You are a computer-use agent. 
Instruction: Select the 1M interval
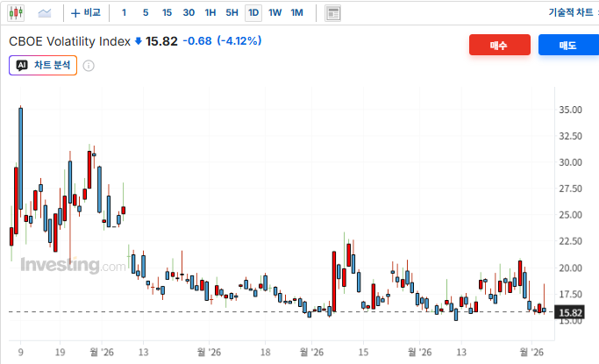(x=296, y=13)
